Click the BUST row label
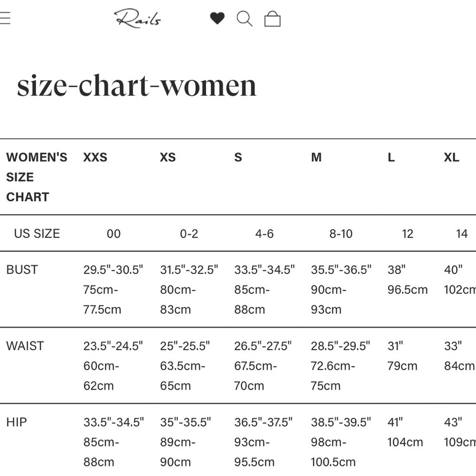Screen dimensions: 476x476 22,269
